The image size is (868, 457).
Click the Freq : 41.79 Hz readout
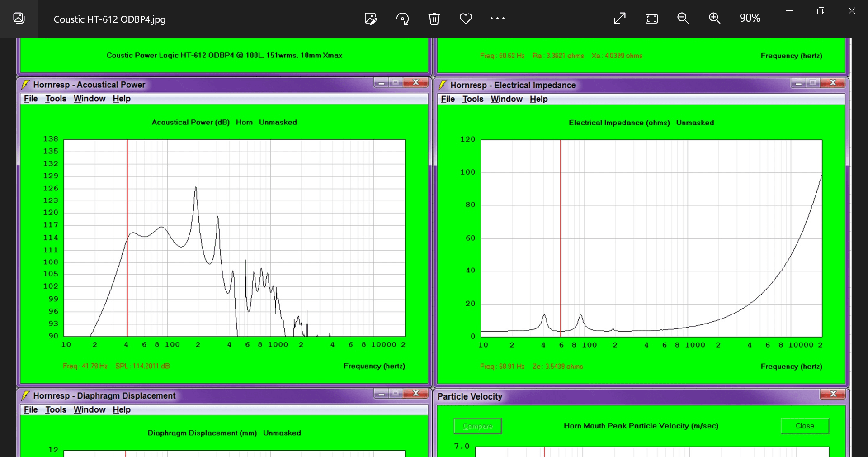pyautogui.click(x=85, y=366)
